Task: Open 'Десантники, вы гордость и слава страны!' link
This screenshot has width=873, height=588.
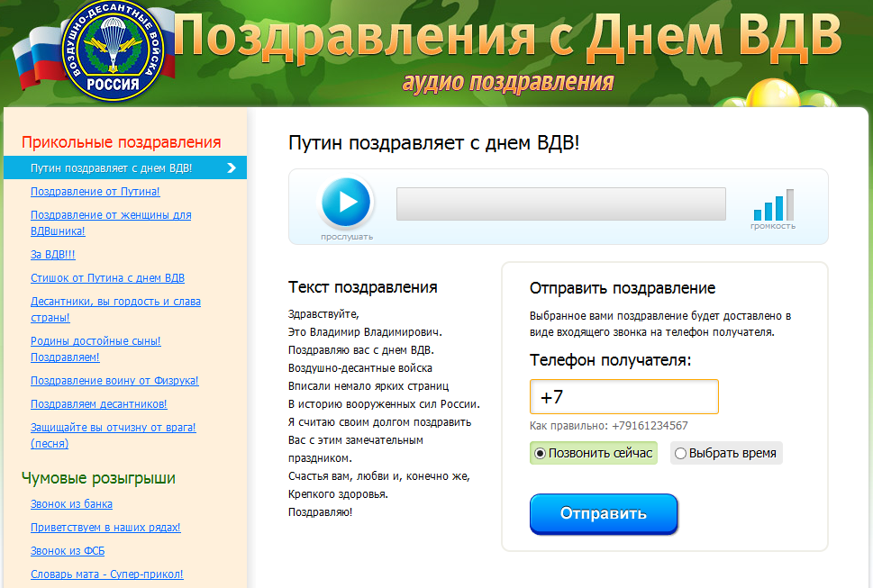Action: coord(116,309)
